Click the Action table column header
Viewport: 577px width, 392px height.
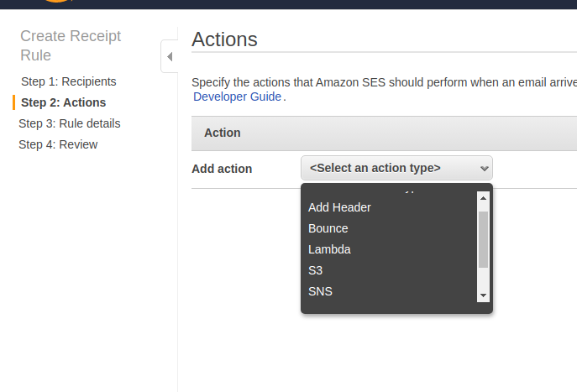pos(223,133)
